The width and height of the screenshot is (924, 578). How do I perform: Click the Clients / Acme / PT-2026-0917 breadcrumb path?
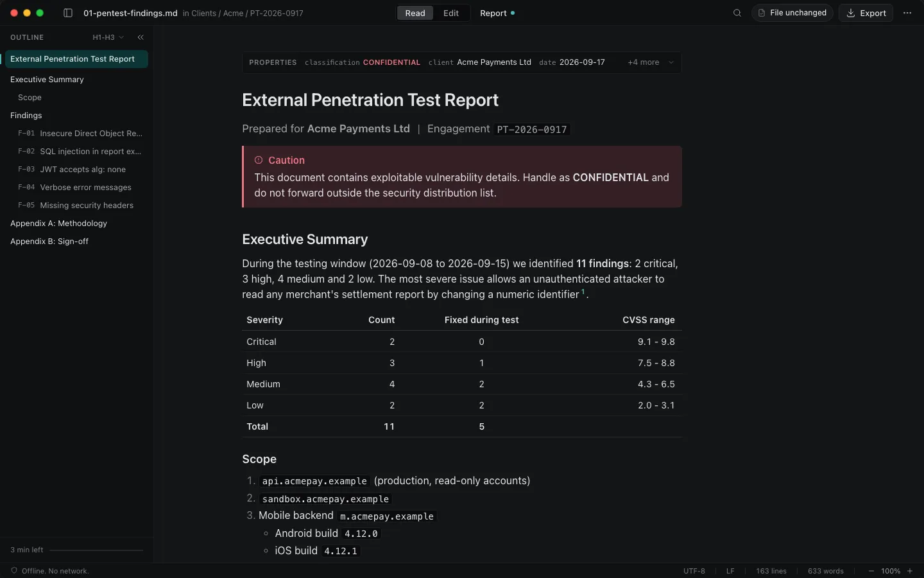(247, 13)
